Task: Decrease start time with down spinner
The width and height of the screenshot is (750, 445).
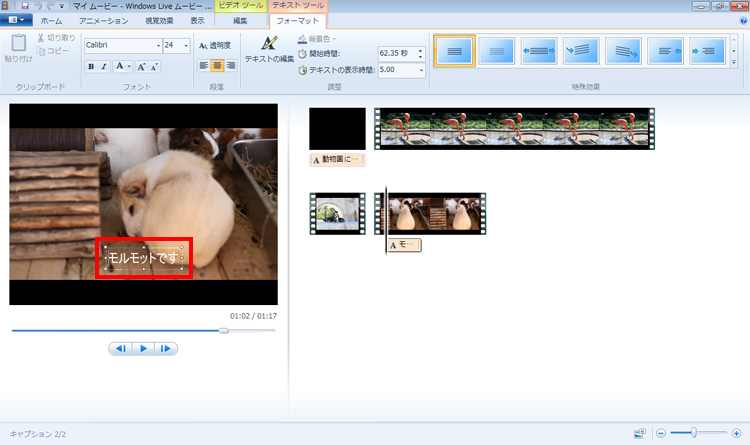Action: coord(420,57)
